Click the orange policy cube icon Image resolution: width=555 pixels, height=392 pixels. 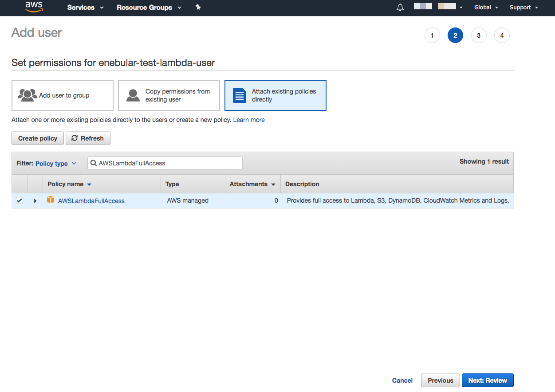(51, 200)
